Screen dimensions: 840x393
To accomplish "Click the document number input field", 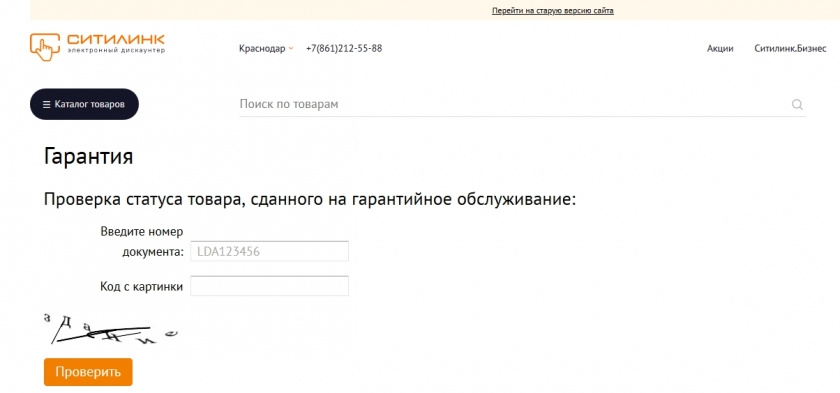I will 269,251.
